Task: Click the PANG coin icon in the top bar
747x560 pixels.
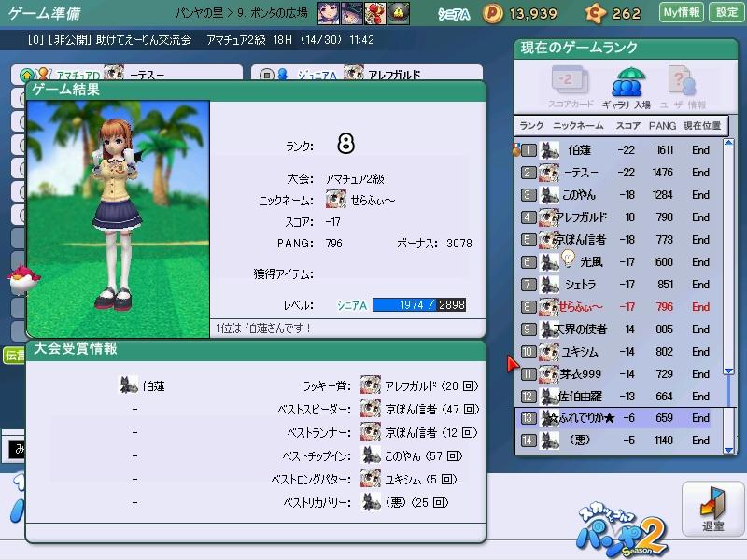Action: coord(493,13)
